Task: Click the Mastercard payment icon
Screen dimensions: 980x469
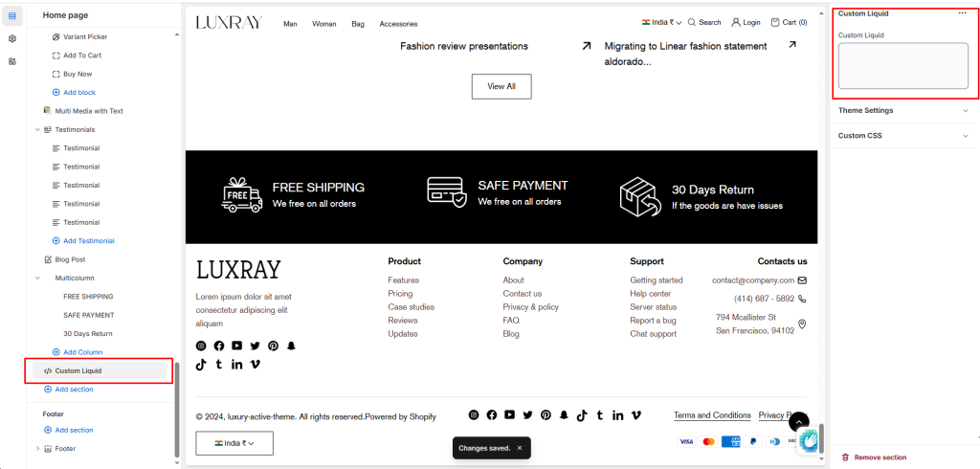Action: [x=708, y=441]
